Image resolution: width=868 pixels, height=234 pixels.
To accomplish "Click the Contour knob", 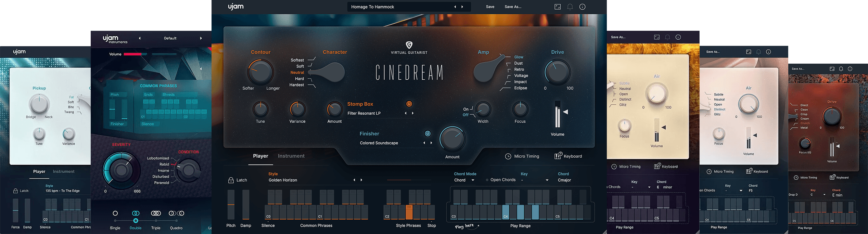I will click(260, 72).
